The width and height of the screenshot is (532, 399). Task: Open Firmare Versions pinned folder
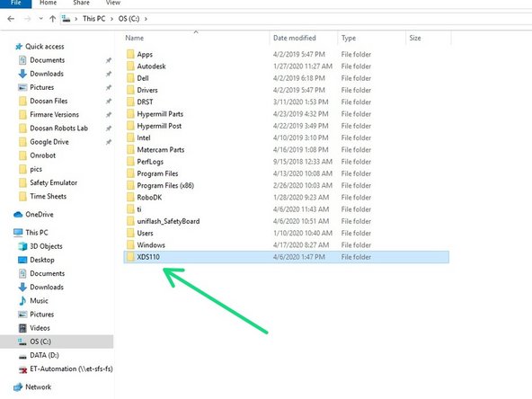pyautogui.click(x=54, y=114)
